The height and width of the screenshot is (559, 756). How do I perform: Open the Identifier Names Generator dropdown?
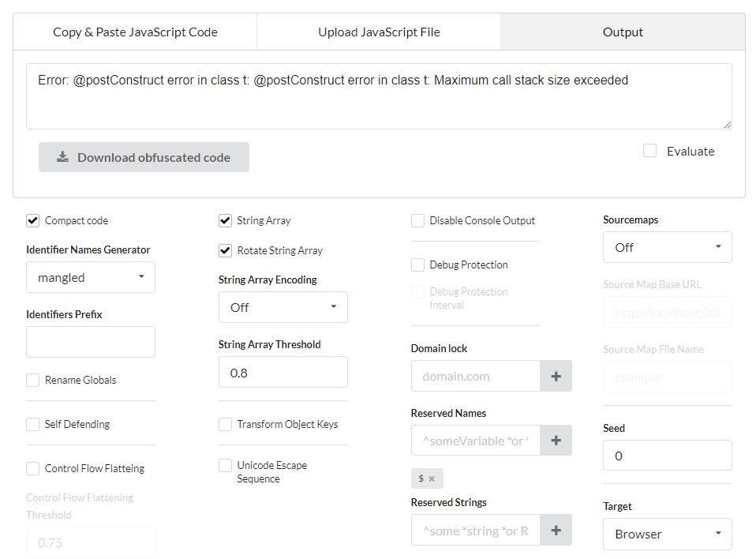pyautogui.click(x=91, y=278)
